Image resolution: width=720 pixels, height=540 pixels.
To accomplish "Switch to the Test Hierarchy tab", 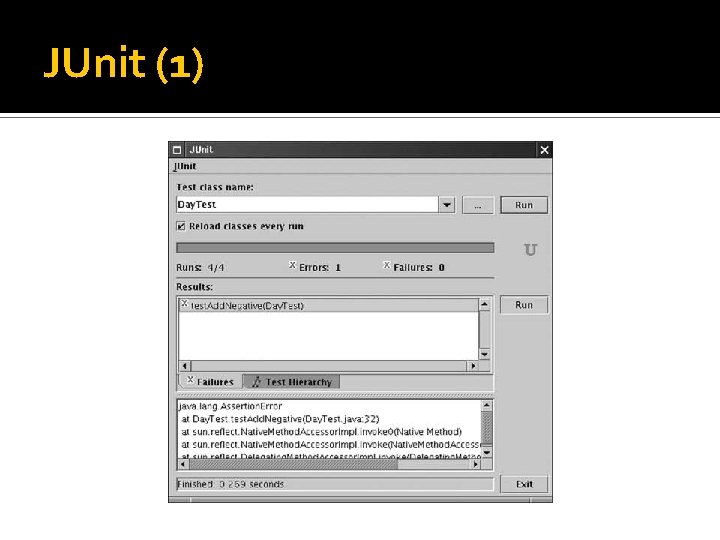I will 292,382.
